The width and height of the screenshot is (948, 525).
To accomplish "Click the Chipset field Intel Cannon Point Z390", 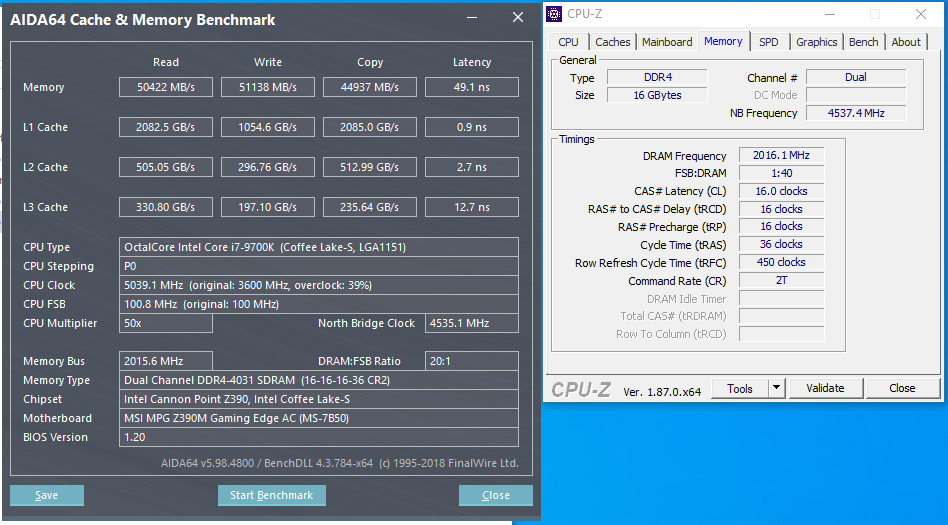I will [319, 399].
